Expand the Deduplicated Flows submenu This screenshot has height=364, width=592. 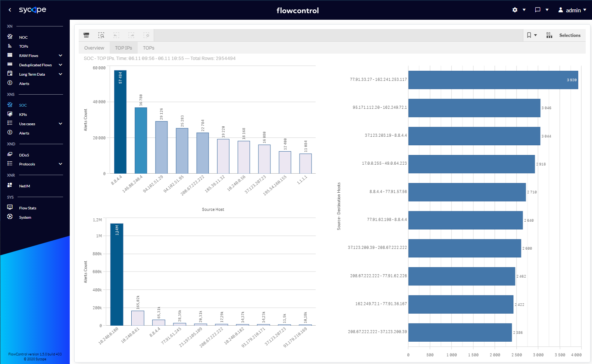pyautogui.click(x=60, y=65)
